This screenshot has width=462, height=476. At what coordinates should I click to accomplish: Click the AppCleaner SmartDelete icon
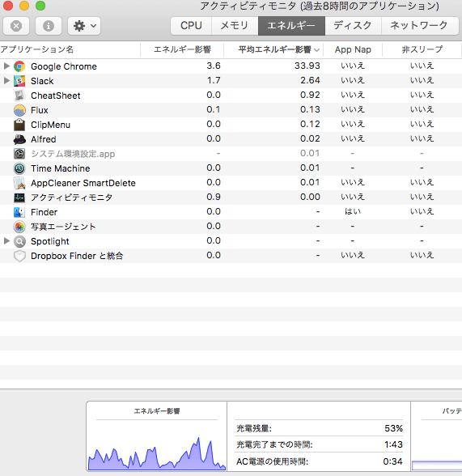tap(19, 183)
